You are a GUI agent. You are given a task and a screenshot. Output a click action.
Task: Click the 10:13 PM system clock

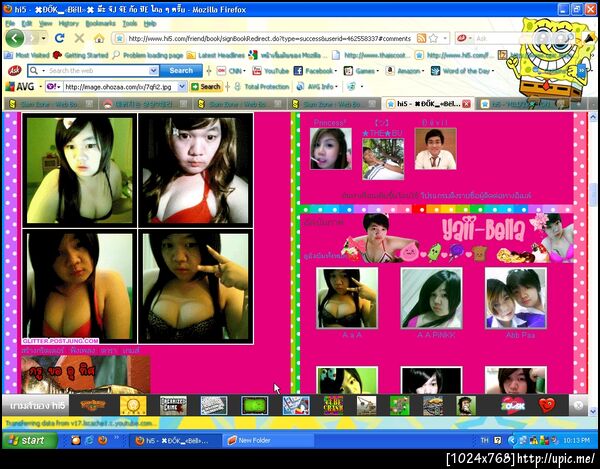click(x=576, y=440)
